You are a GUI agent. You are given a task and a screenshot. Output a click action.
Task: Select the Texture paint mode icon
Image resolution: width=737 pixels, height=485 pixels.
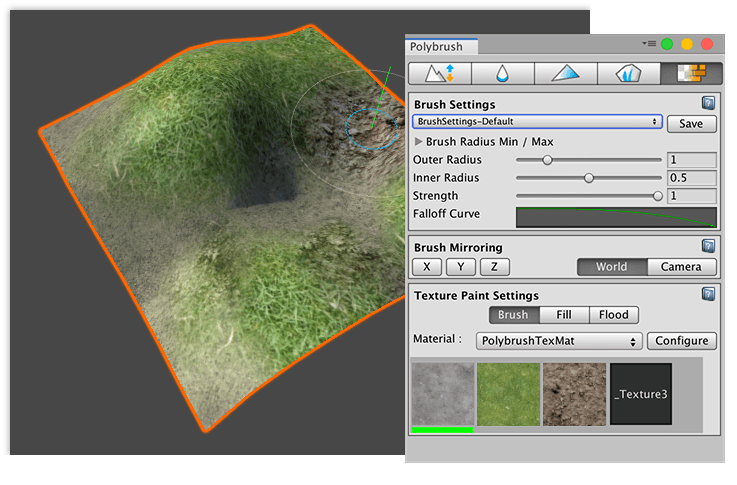[x=691, y=73]
